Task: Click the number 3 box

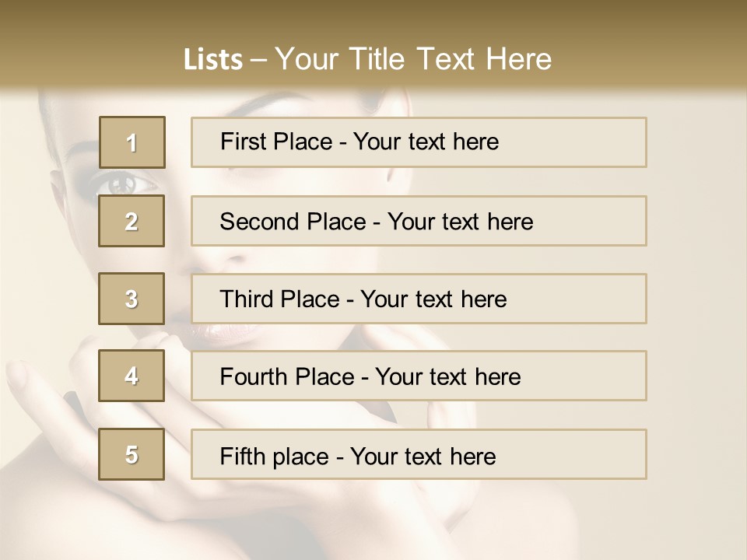Action: 132,299
